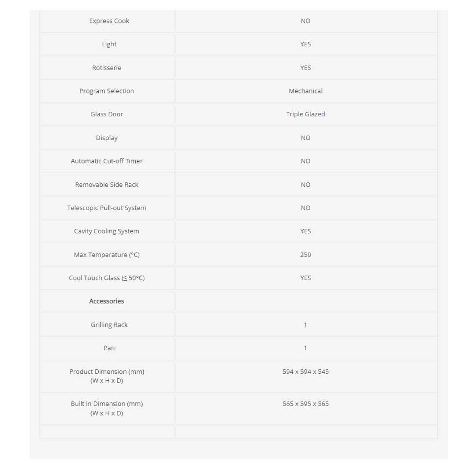Click the Express Cook row label
This screenshot has height=476, width=476.
(109, 21)
